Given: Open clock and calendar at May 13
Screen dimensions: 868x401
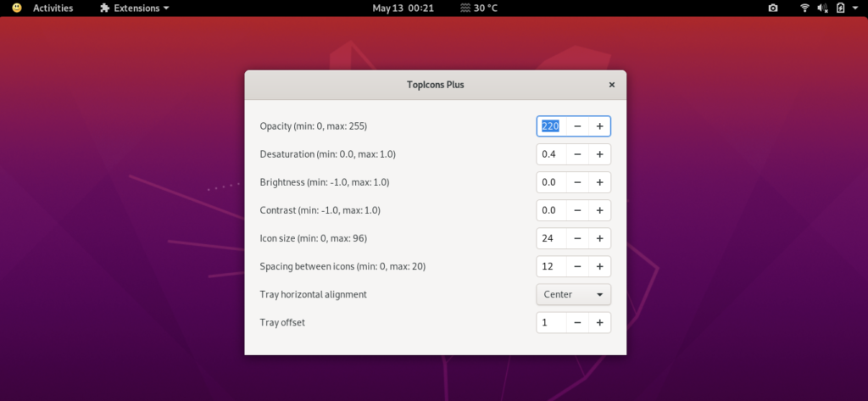Looking at the screenshot, I should (x=403, y=8).
